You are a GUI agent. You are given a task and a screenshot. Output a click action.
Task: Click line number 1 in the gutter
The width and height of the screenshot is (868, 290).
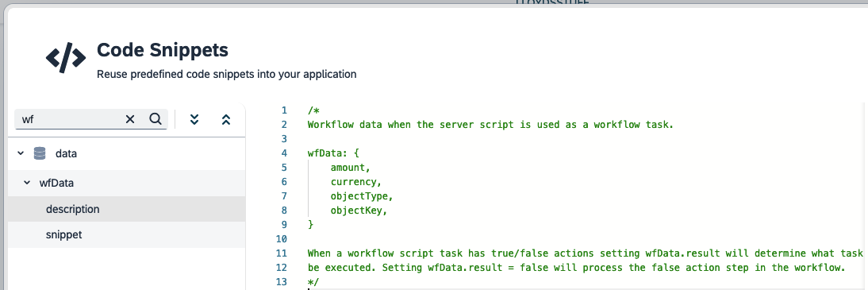[284, 110]
